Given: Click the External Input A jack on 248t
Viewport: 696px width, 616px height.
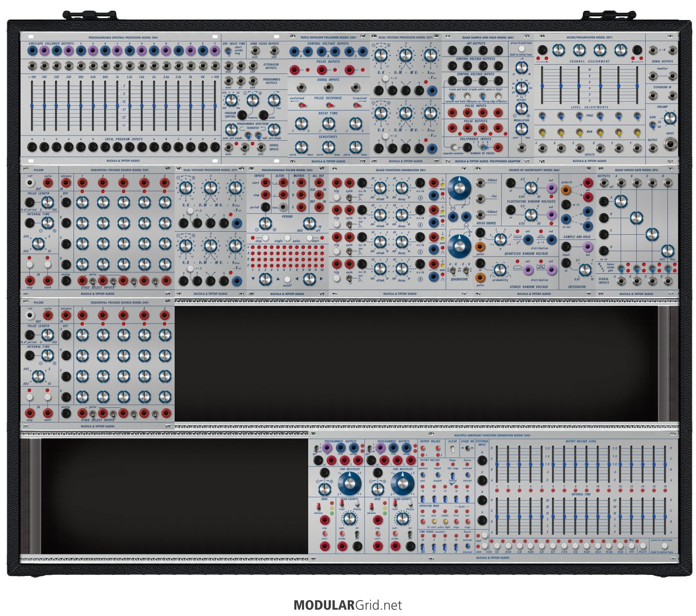Looking at the screenshot, I should (x=482, y=520).
